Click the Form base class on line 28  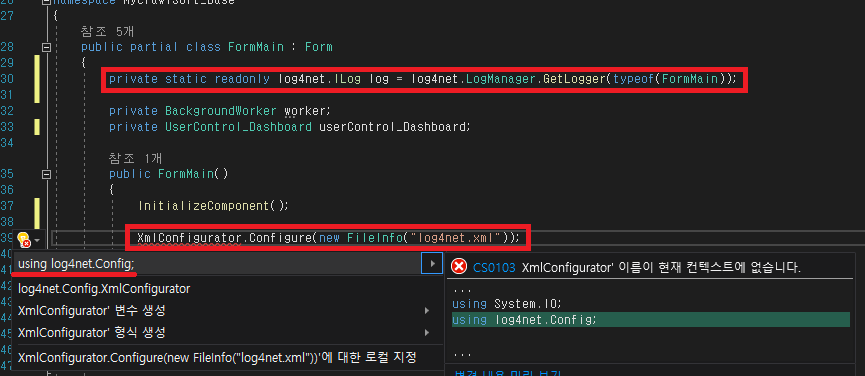coord(319,47)
